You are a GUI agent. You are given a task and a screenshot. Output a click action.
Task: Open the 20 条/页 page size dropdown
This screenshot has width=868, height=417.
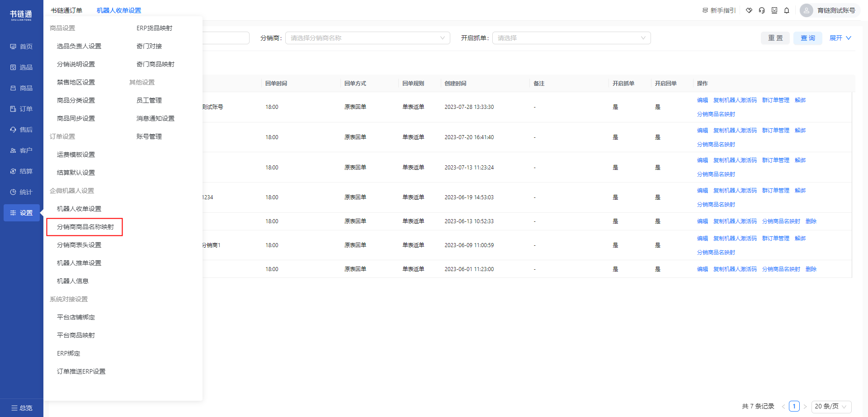pos(831,406)
